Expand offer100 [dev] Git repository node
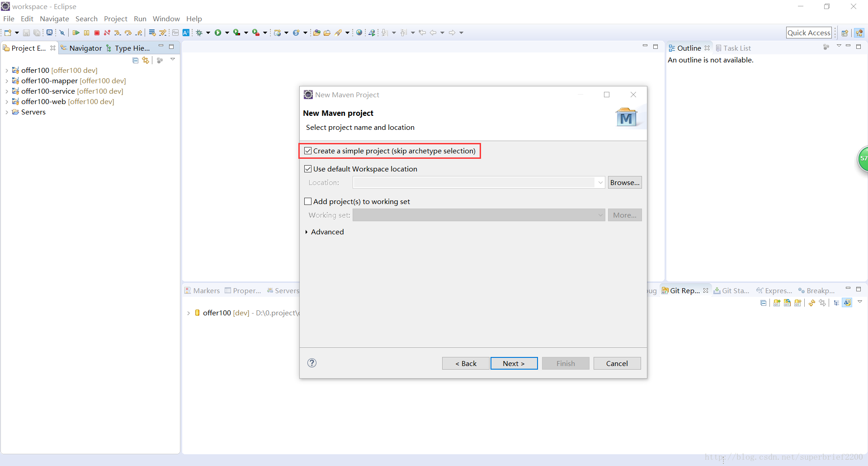868x466 pixels. click(189, 313)
